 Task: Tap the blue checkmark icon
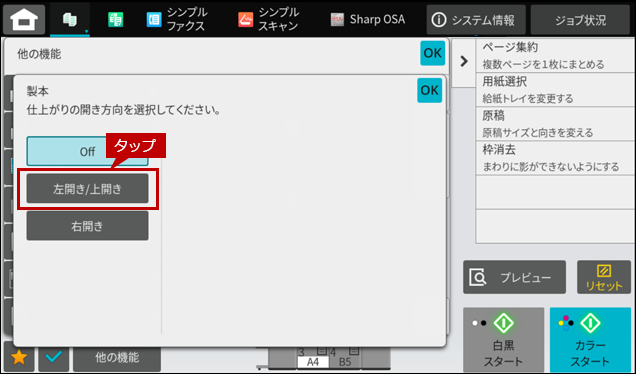tap(54, 357)
